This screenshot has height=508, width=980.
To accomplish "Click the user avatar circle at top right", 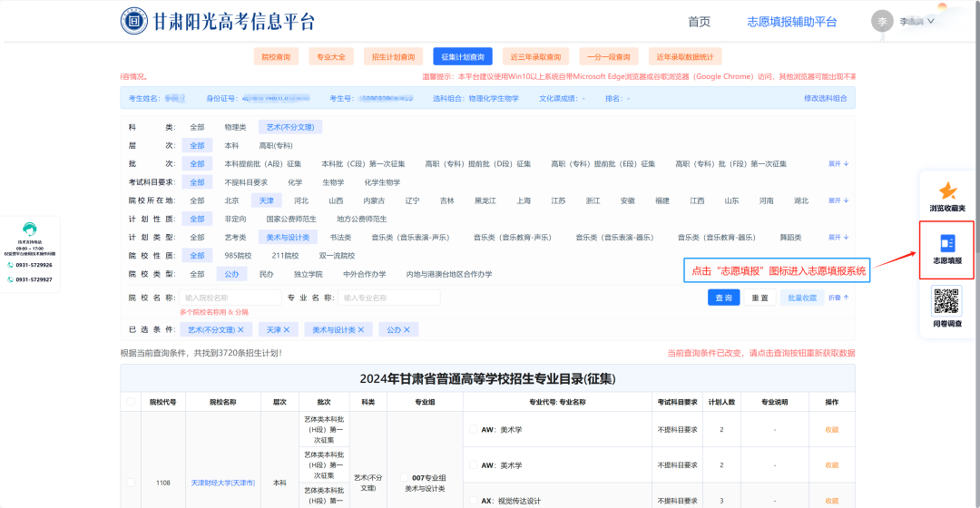I will coord(882,21).
